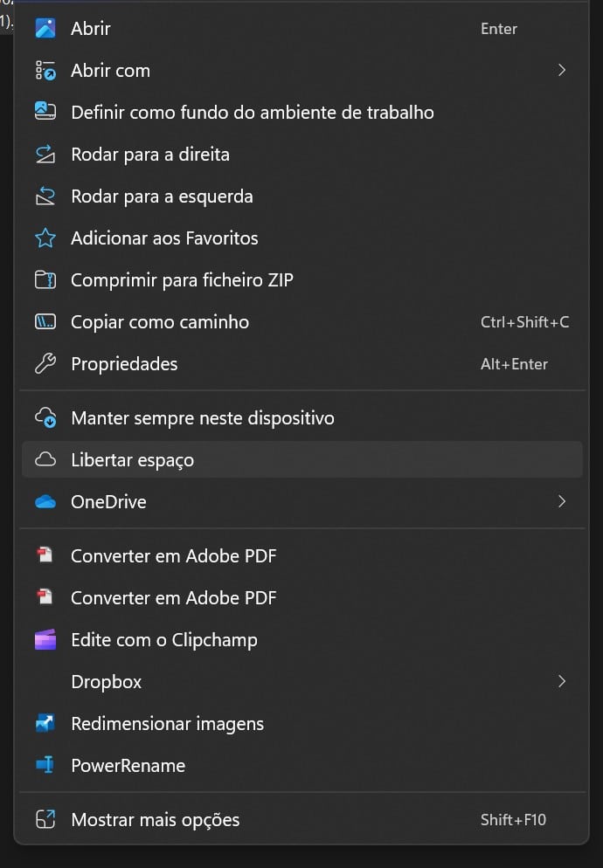Select Abrir to open the file

coord(91,29)
